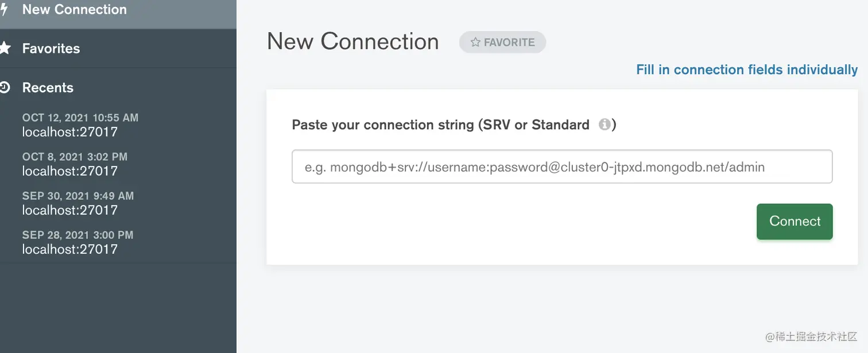Viewport: 868px width, 353px height.
Task: Click Fill in connection fields individually link
Action: pos(747,70)
